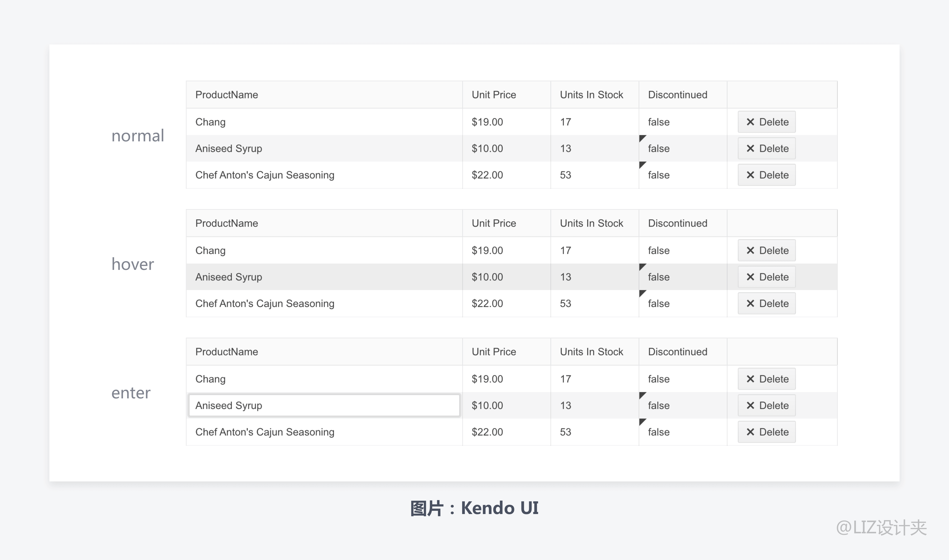Sort by ProductName header in normal table
949x560 pixels.
click(227, 95)
